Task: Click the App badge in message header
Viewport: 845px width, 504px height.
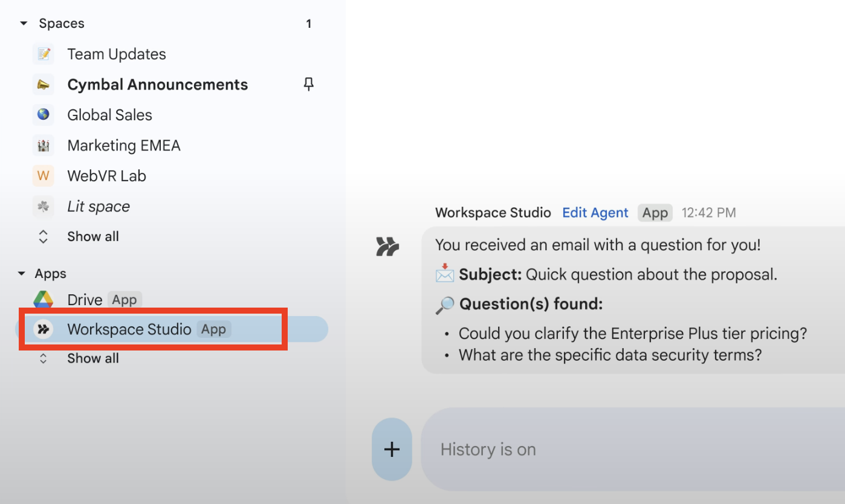Action: [x=655, y=213]
